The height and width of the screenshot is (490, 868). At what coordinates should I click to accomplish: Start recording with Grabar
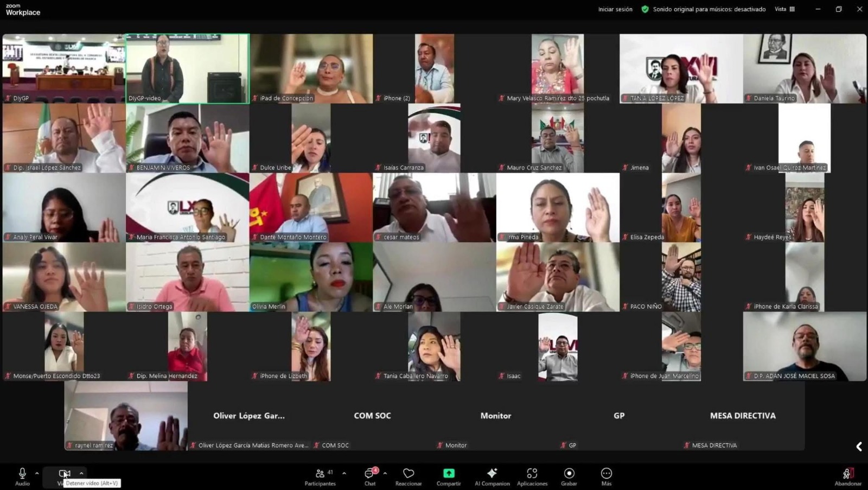click(x=569, y=476)
